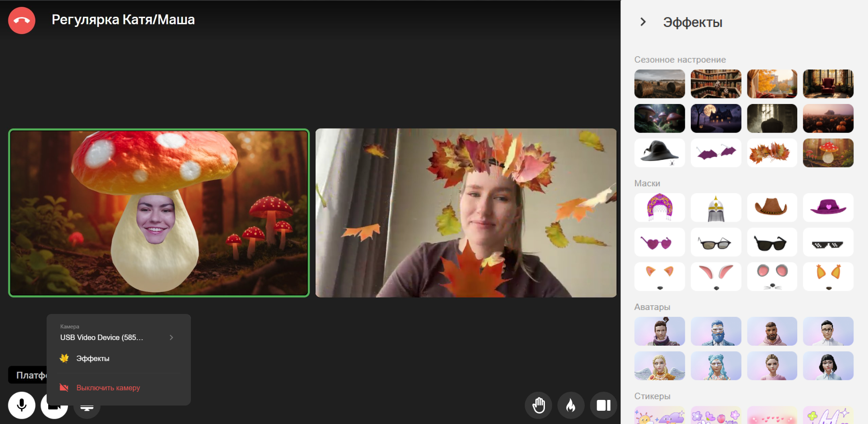Open reactions with the flame icon
Image resolution: width=868 pixels, height=424 pixels.
pos(571,406)
